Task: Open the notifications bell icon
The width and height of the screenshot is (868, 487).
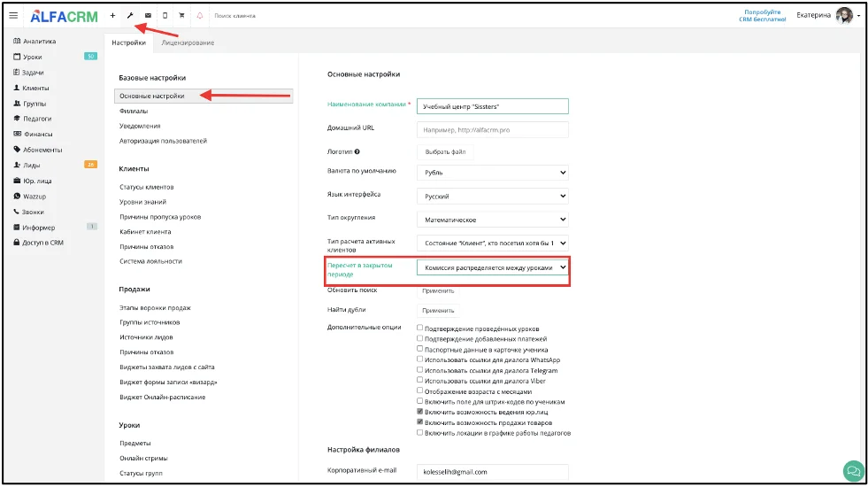Action: (200, 16)
